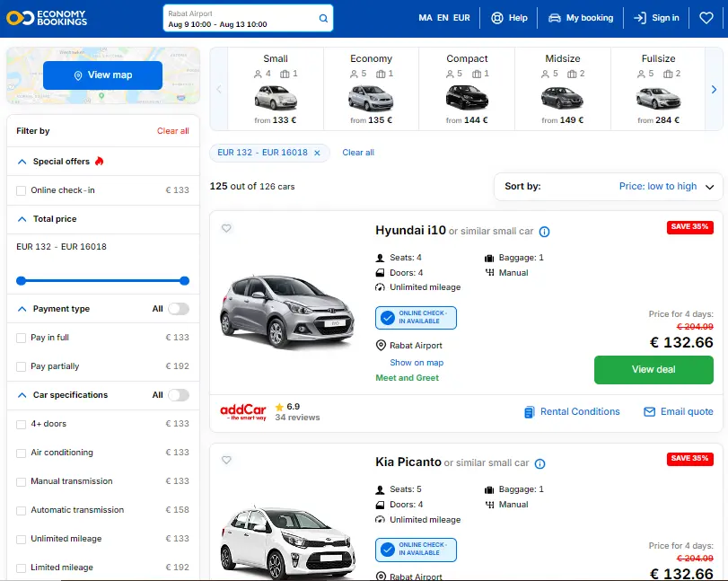Favorite the Kia Picanto with heart icon
The image size is (728, 581).
click(x=226, y=460)
